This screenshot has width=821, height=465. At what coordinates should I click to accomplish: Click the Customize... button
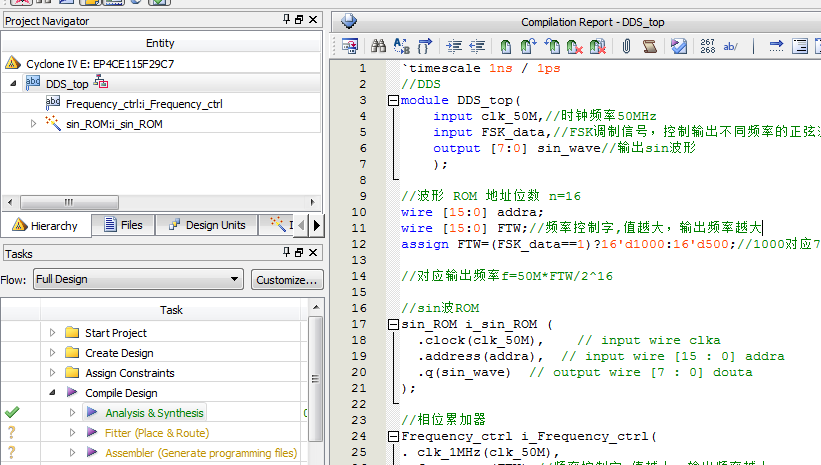tap(287, 280)
